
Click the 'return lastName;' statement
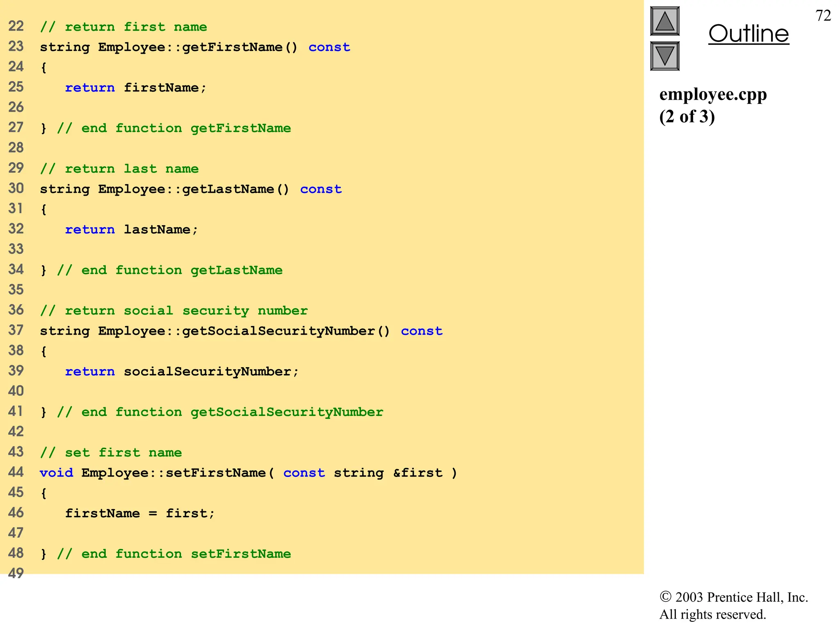(x=131, y=230)
